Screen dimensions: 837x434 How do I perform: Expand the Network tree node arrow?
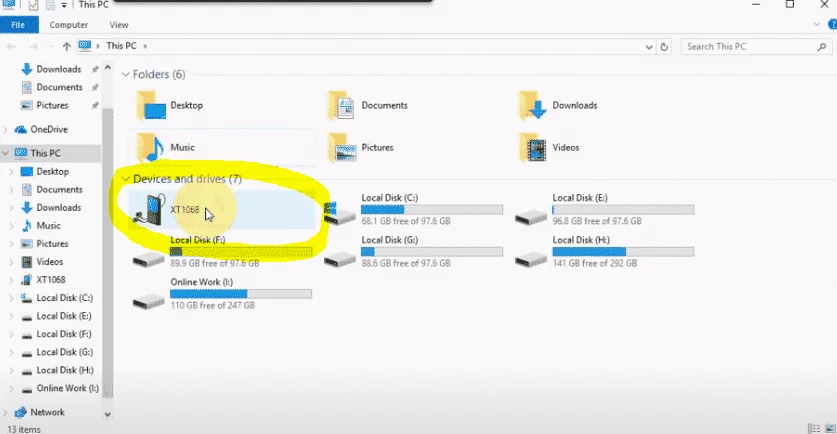[x=5, y=413]
